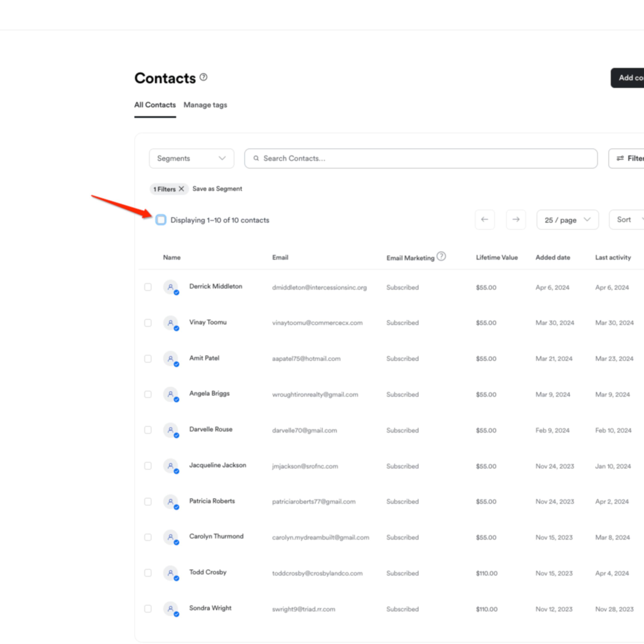Image resolution: width=644 pixels, height=644 pixels.
Task: Click the Email Marketing help question icon
Action: tap(441, 256)
